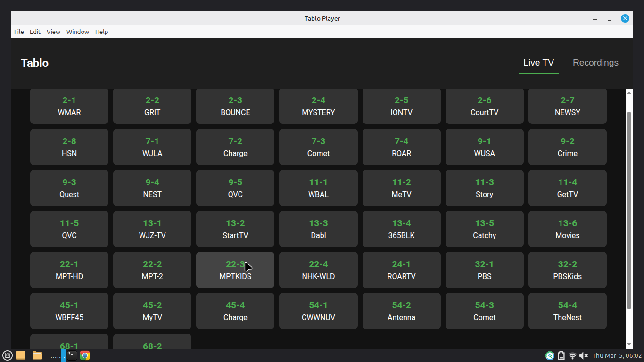Open the Linux Mint start menu
The height and width of the screenshot is (362, 644).
coord(7,355)
